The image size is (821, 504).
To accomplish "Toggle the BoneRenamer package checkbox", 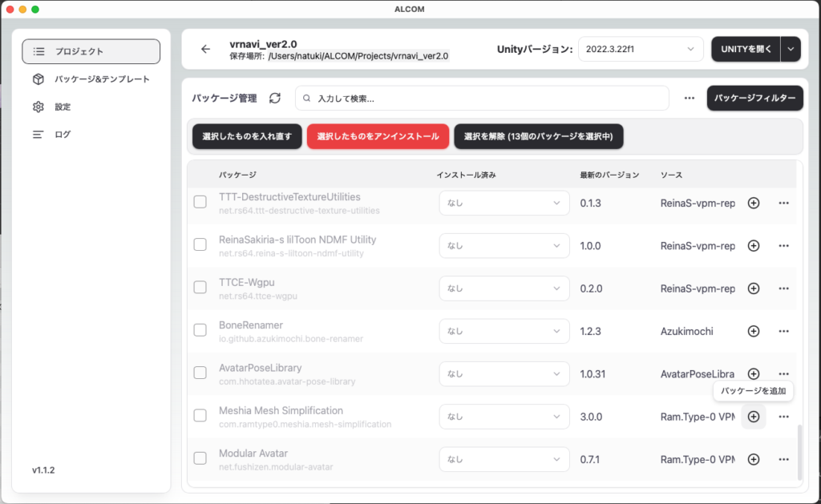I will pos(200,331).
